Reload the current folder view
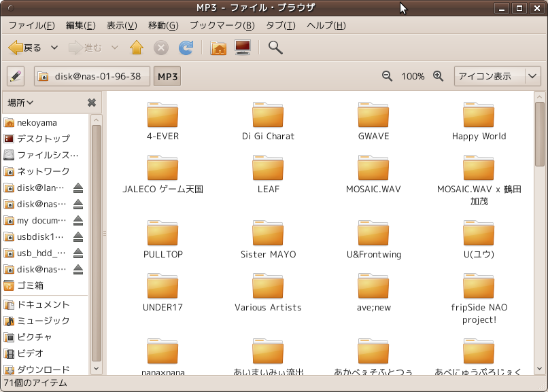The height and width of the screenshot is (392, 548). (x=186, y=48)
